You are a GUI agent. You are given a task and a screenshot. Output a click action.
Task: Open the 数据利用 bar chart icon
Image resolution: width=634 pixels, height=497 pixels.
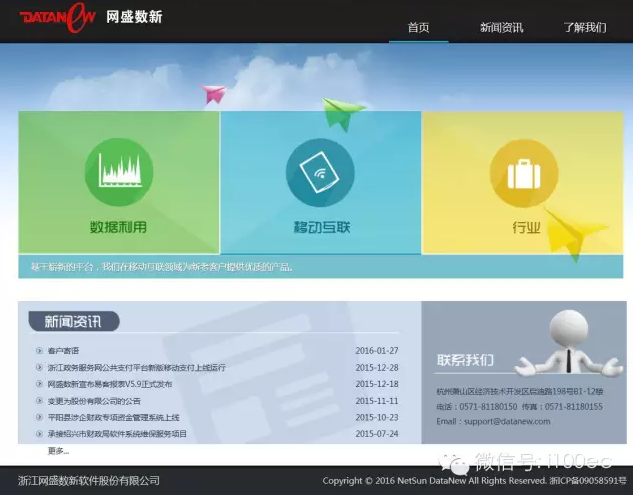[x=119, y=172]
